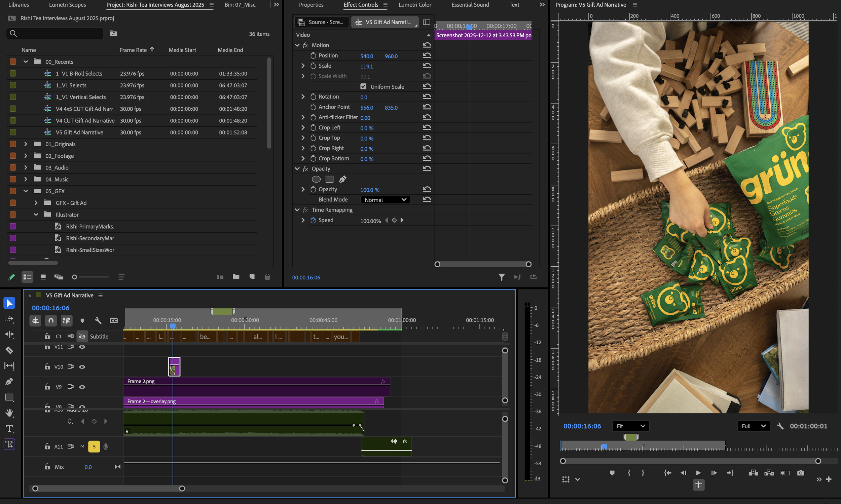Hide the V10 track with the eye icon

pyautogui.click(x=82, y=367)
